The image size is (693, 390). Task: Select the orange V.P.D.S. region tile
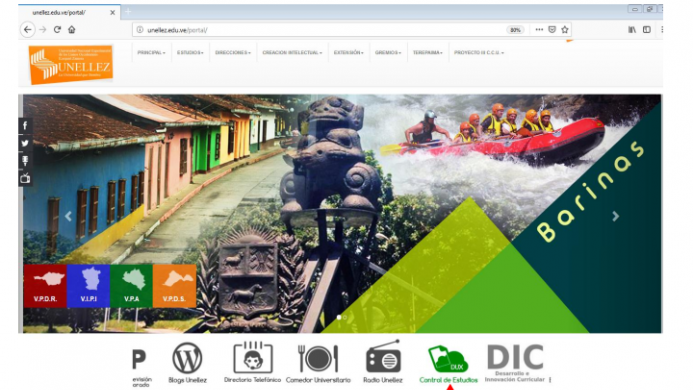[x=174, y=286]
